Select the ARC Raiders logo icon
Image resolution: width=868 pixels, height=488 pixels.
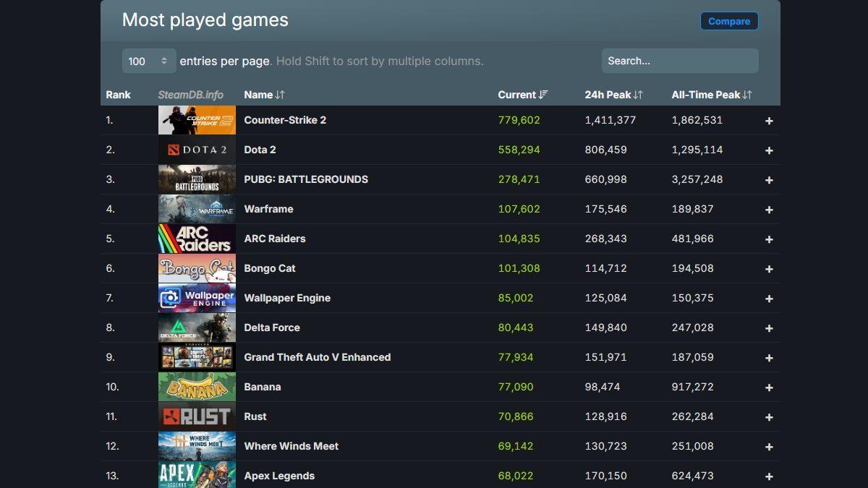(x=197, y=239)
